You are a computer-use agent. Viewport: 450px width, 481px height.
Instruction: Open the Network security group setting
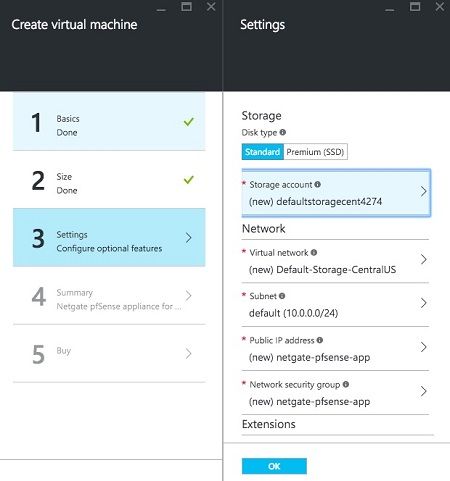(x=335, y=393)
